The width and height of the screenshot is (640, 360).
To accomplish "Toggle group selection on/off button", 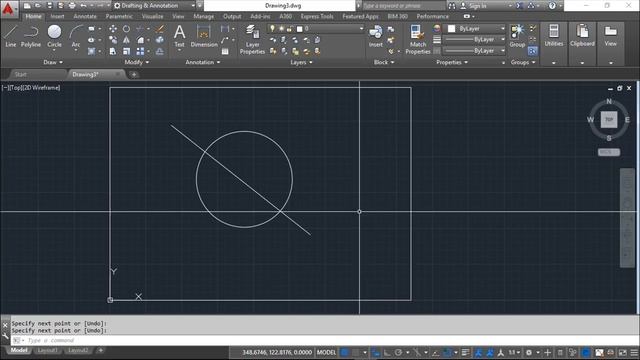I will 532,51.
